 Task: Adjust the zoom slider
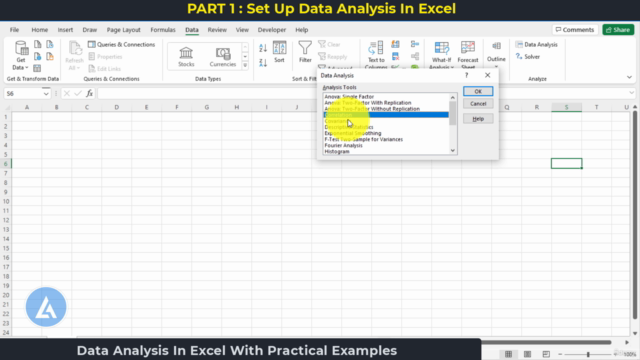pos(588,354)
